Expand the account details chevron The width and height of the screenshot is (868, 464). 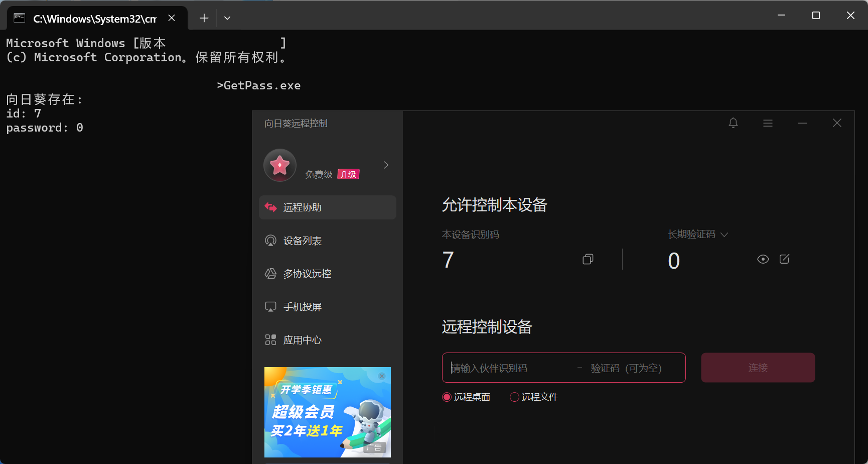point(386,165)
